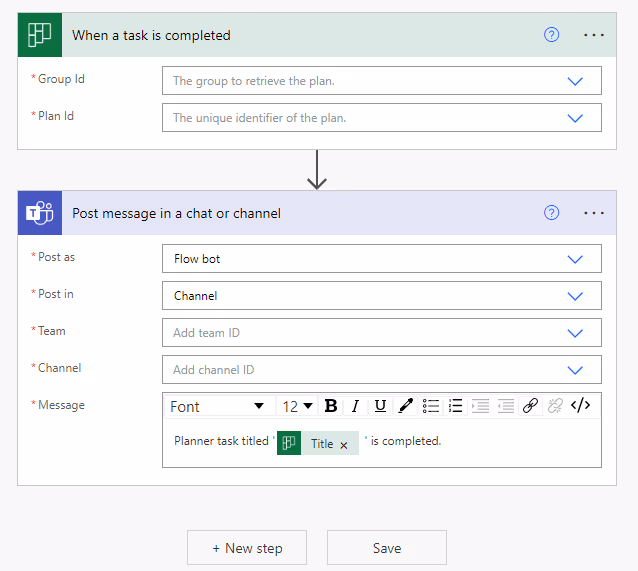Screen dimensions: 638x571
Task: Open help for When a task is completed
Action: (551, 35)
